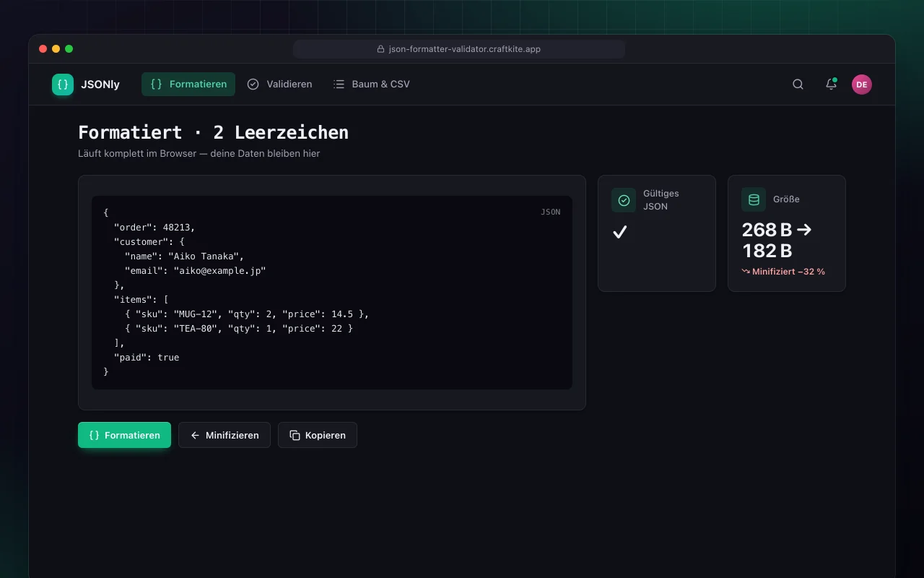The image size is (924, 578).
Task: Click the large white checkmark
Action: tap(619, 232)
